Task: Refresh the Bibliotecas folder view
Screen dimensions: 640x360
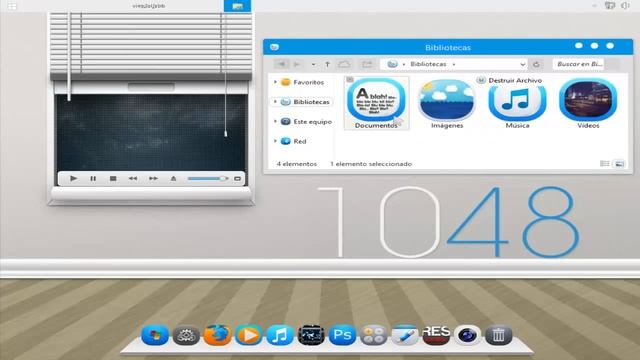Action: pyautogui.click(x=536, y=64)
